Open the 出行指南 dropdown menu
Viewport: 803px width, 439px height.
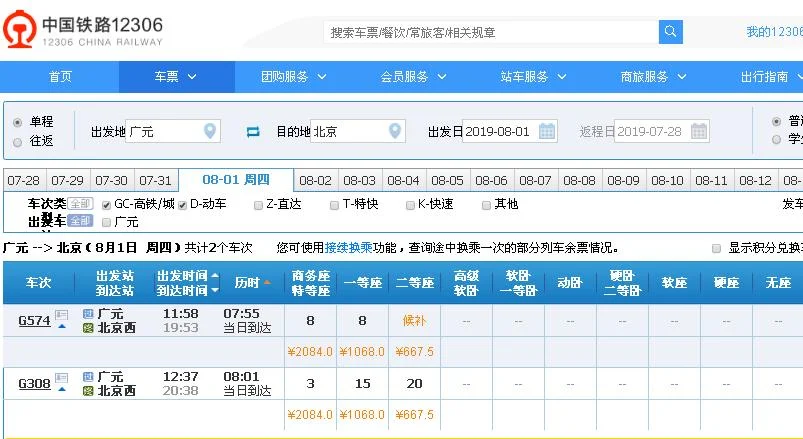771,77
